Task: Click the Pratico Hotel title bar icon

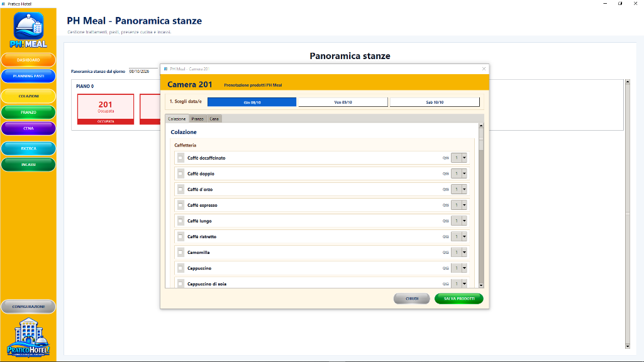Action: 4,4
